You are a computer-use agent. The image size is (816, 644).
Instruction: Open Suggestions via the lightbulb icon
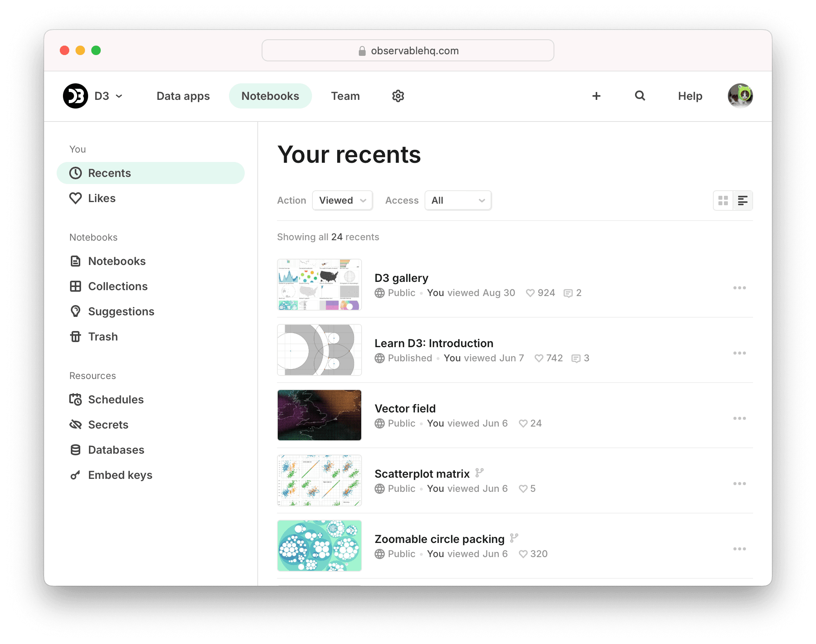click(76, 311)
